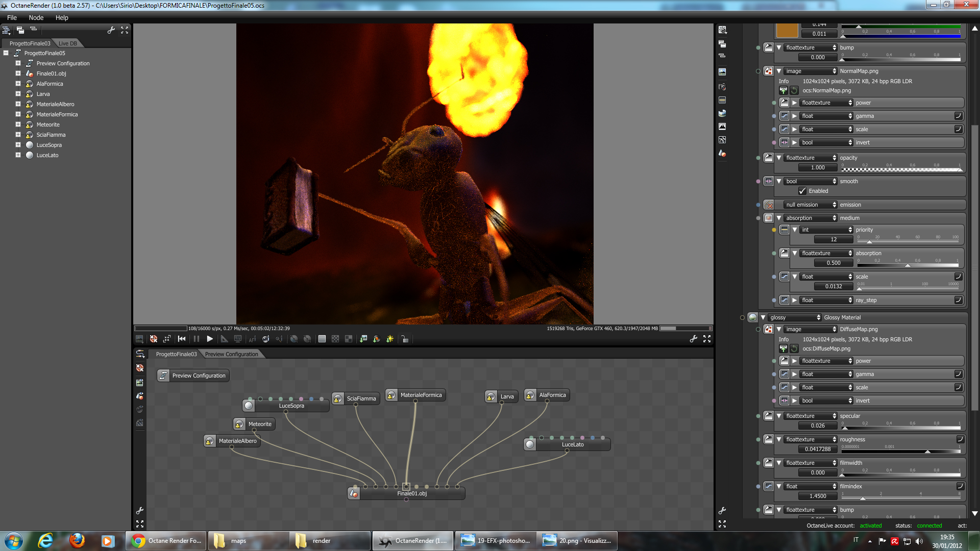The width and height of the screenshot is (980, 551).
Task: Click the absorption value slider
Action: coord(908,264)
